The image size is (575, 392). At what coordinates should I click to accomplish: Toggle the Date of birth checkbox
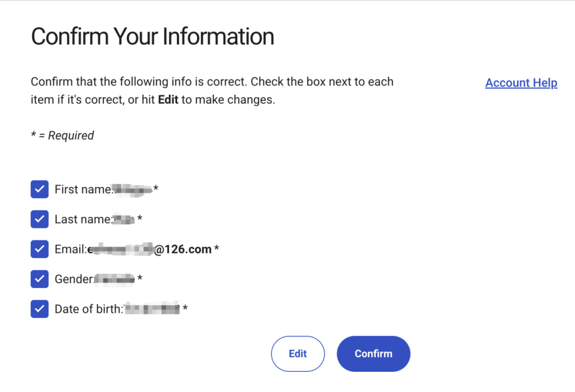tap(40, 308)
